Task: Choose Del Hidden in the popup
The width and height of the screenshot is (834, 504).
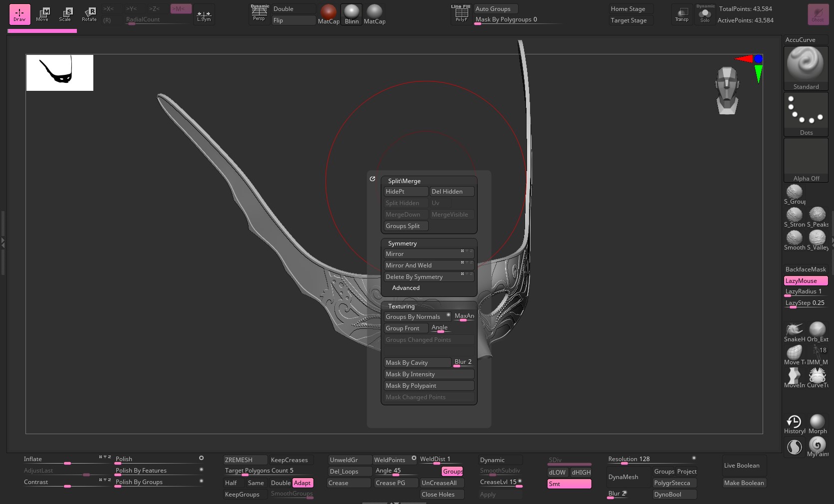Action: pos(452,192)
